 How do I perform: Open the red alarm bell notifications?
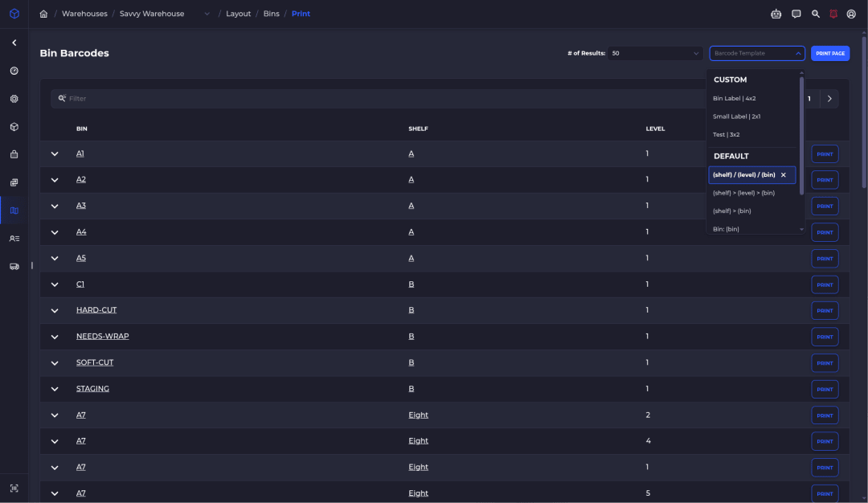click(833, 14)
